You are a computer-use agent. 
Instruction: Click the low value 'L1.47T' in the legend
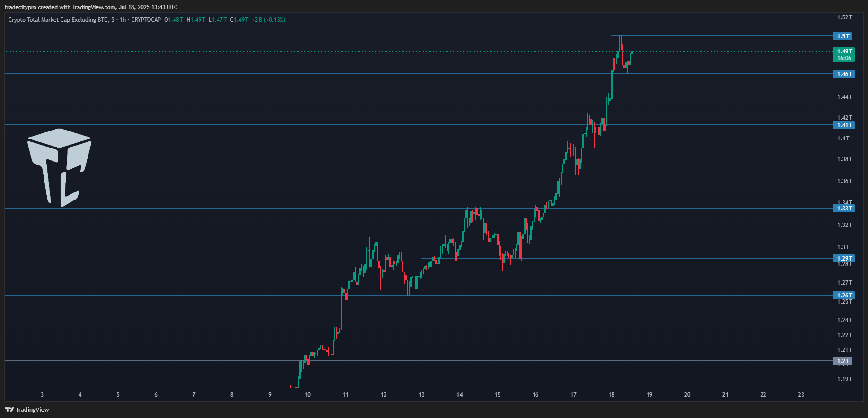[218, 20]
